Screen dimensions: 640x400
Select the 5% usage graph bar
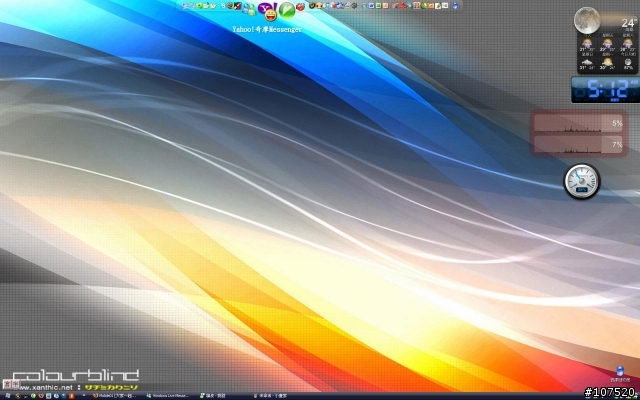tap(578, 123)
